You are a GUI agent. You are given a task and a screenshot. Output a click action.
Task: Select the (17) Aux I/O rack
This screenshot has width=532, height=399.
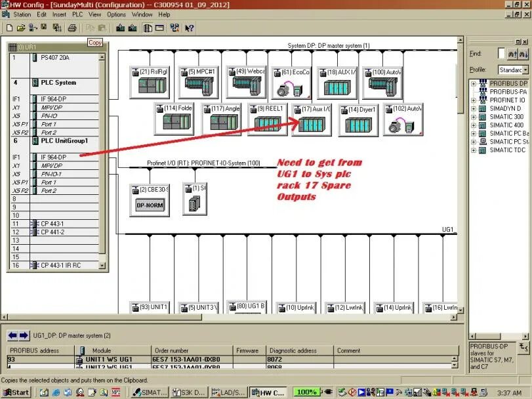(x=312, y=120)
